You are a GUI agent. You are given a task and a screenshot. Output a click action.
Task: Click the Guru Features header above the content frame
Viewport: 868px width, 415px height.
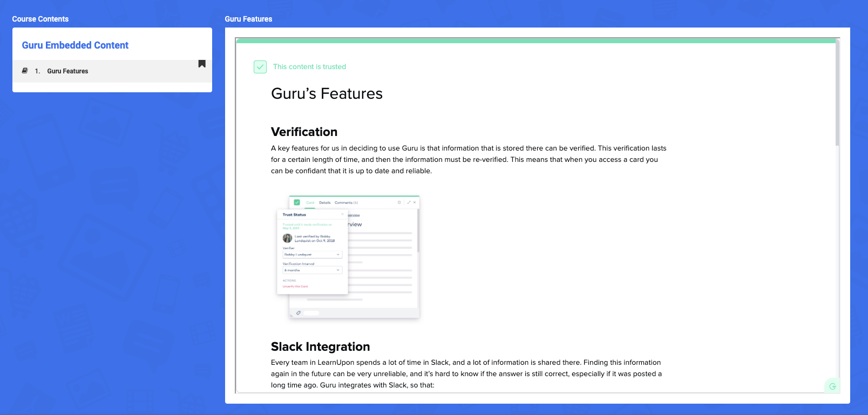point(248,19)
